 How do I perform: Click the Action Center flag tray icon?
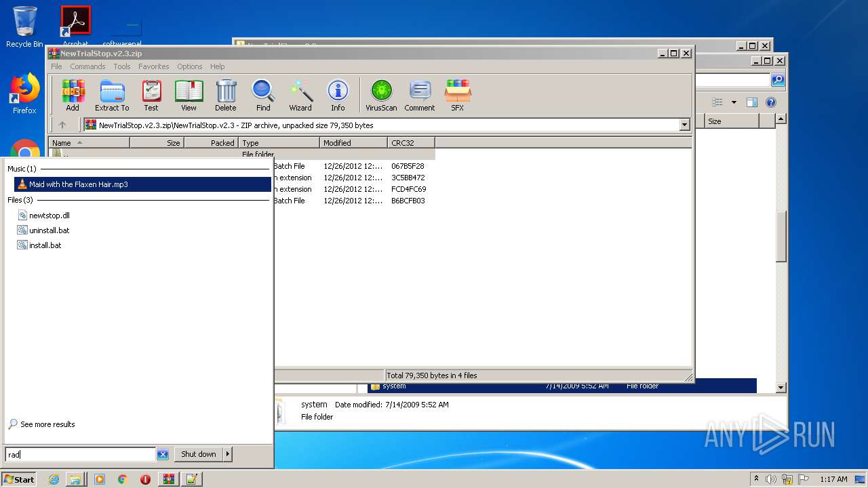click(x=804, y=479)
